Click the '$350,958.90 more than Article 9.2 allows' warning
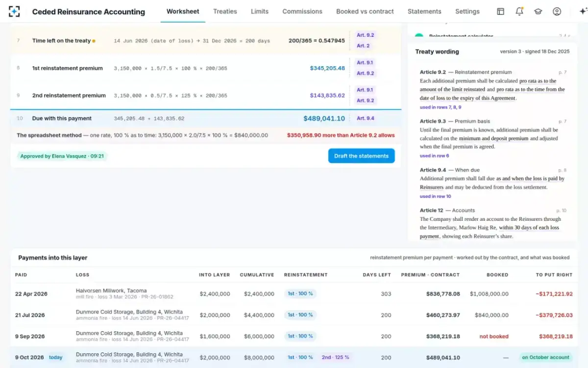Viewport: 588px width, 368px height. [x=341, y=135]
